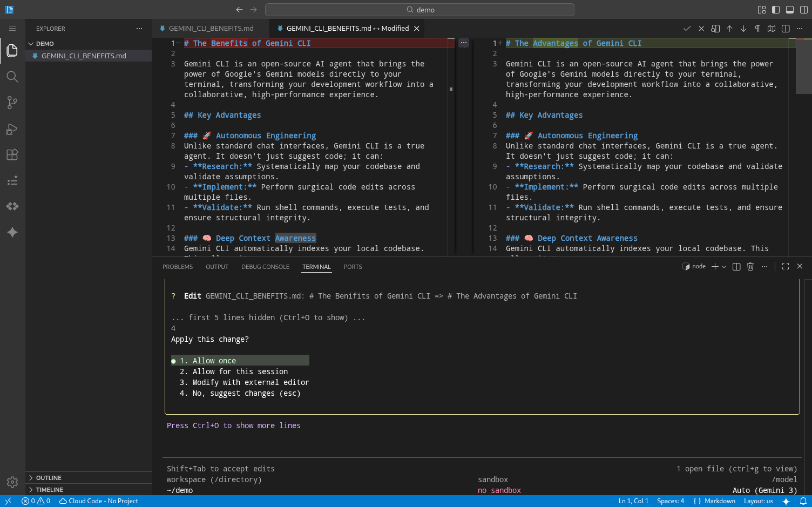This screenshot has height=507, width=812.
Task: Open the Extensions view
Action: [12, 154]
